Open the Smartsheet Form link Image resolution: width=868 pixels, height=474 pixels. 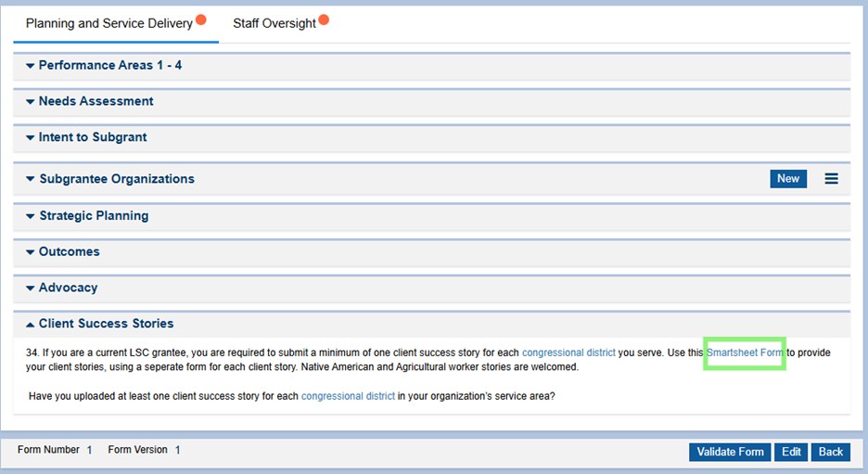pyautogui.click(x=745, y=353)
